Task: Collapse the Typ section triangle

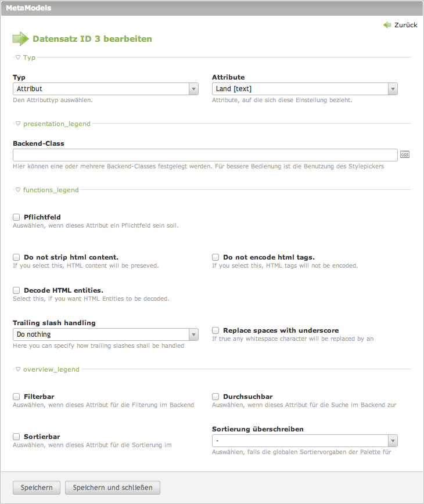Action: point(18,57)
